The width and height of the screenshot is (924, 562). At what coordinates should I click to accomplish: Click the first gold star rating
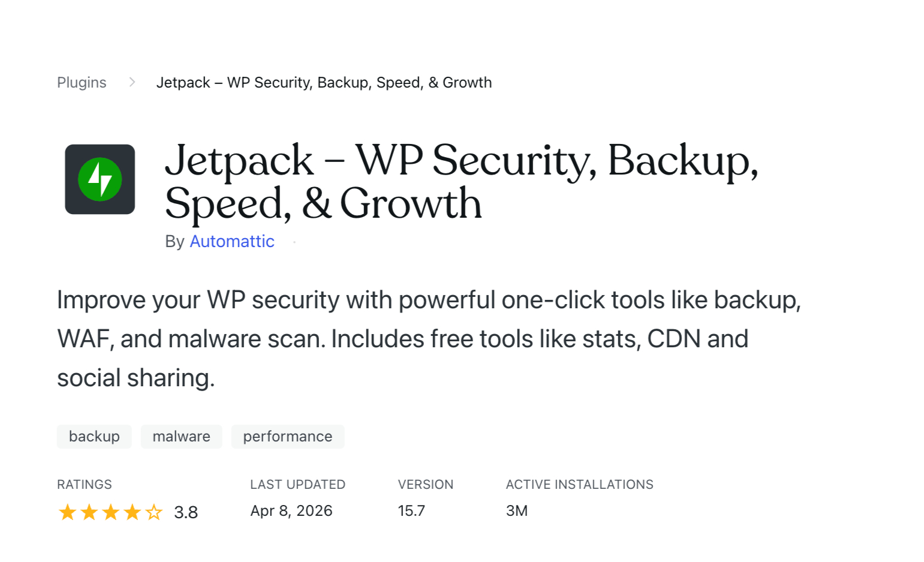[67, 512]
